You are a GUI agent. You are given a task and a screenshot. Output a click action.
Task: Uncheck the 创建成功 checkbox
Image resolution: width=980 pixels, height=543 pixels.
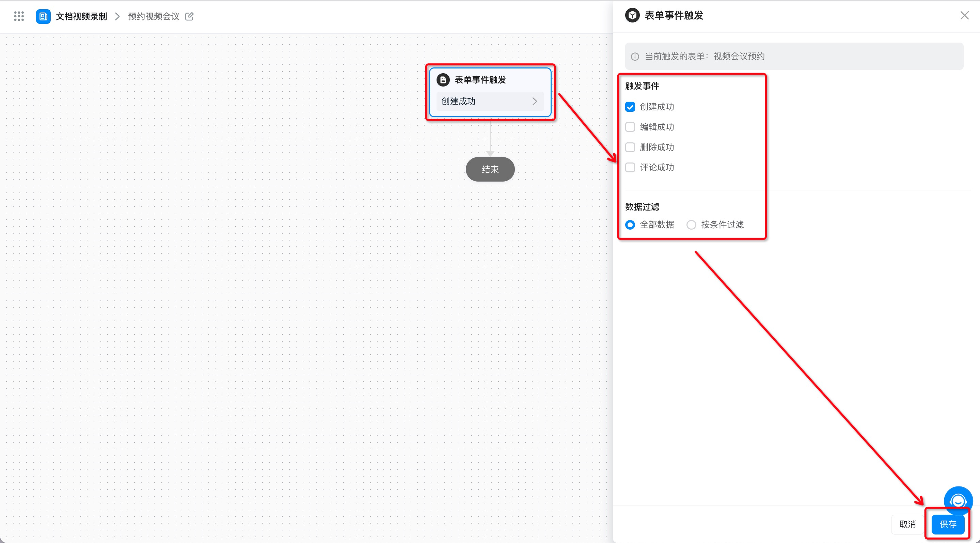(630, 107)
